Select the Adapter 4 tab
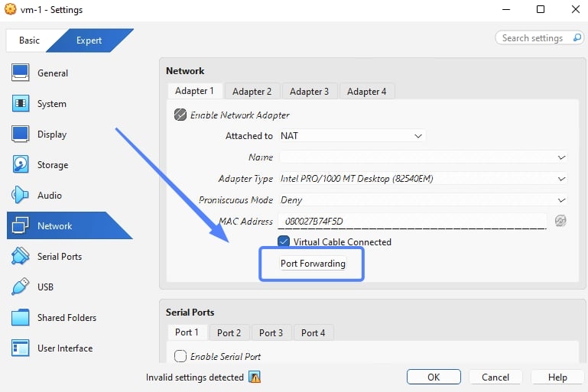Viewport: 588px width, 392px height. (x=366, y=92)
